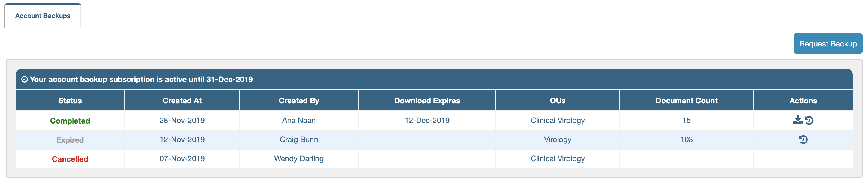
Task: Click the Virology OU cell for Craig Bunn
Action: point(557,139)
